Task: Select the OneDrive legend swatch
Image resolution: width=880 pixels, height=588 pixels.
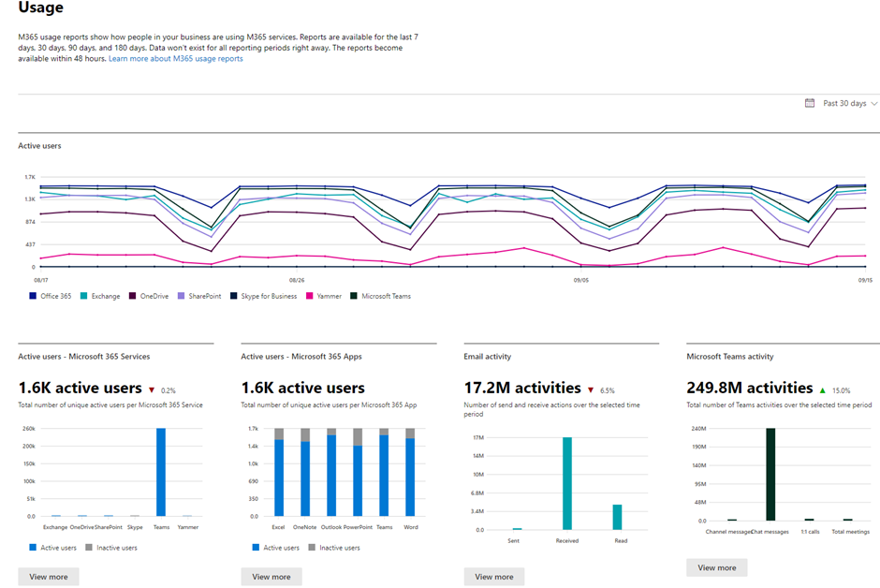Action: [x=134, y=295]
